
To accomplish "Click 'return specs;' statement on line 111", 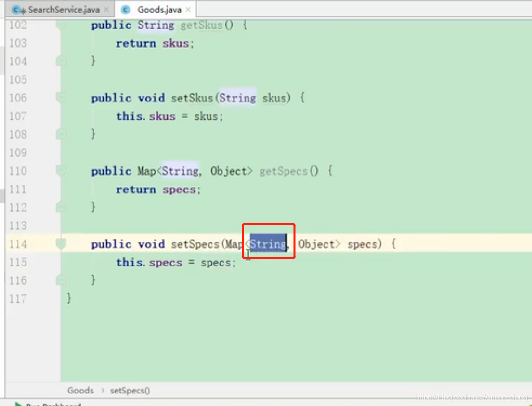I will pos(158,190).
